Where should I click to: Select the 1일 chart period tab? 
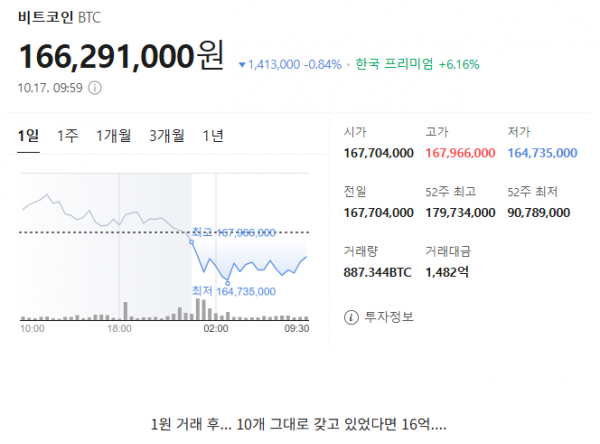click(x=29, y=137)
